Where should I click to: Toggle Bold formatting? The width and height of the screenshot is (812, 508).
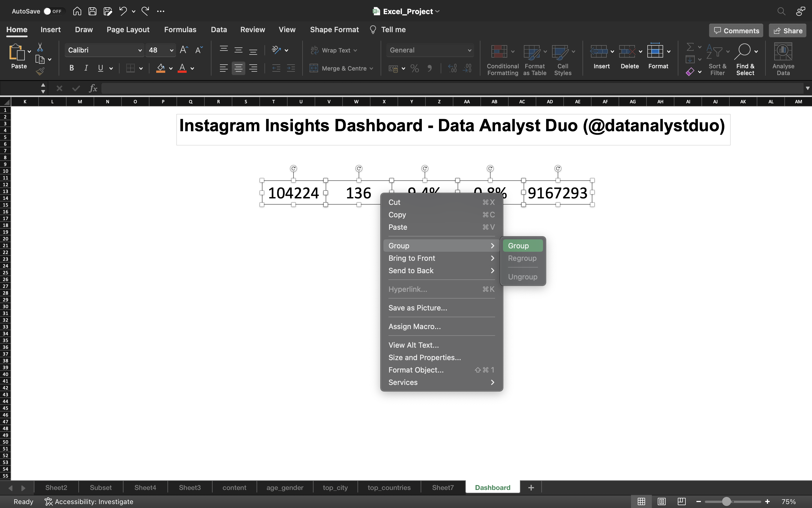point(71,68)
